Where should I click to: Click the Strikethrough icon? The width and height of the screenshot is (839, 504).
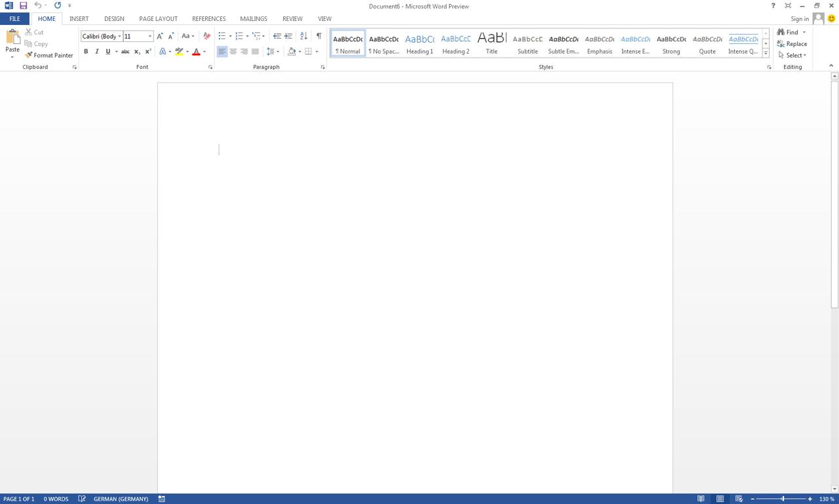click(x=125, y=52)
